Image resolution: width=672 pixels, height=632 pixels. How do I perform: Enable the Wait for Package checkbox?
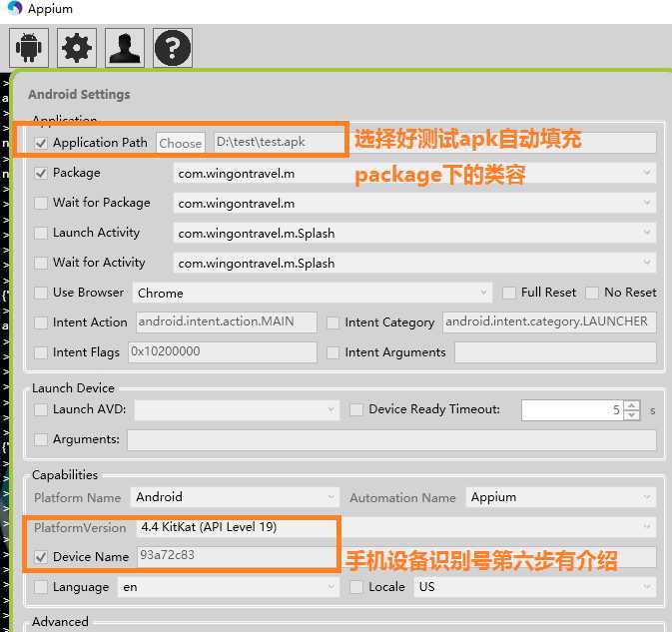tap(41, 203)
